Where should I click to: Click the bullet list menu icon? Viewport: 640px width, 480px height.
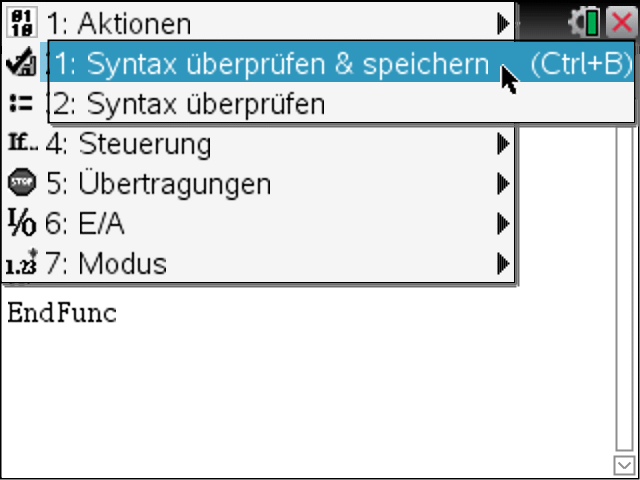[x=20, y=103]
